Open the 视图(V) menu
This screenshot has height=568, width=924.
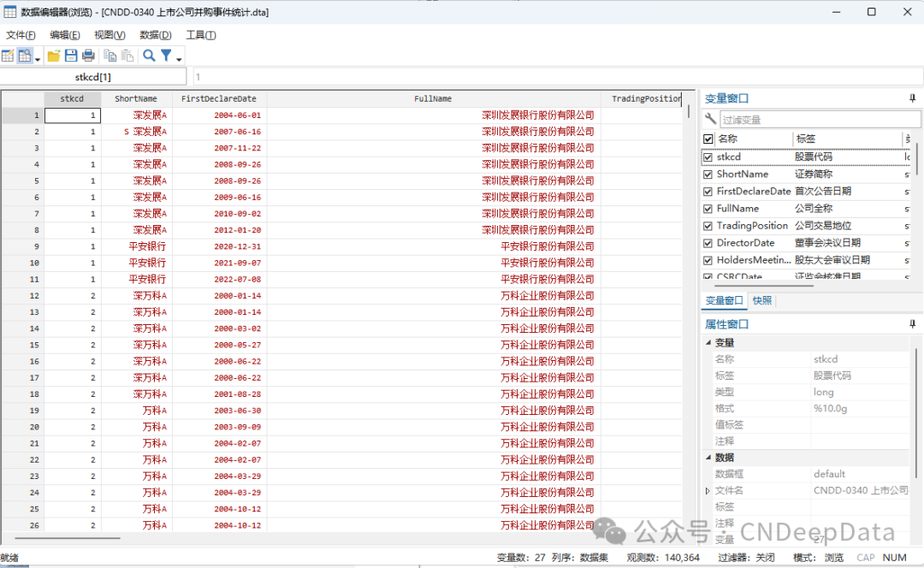[x=110, y=35]
